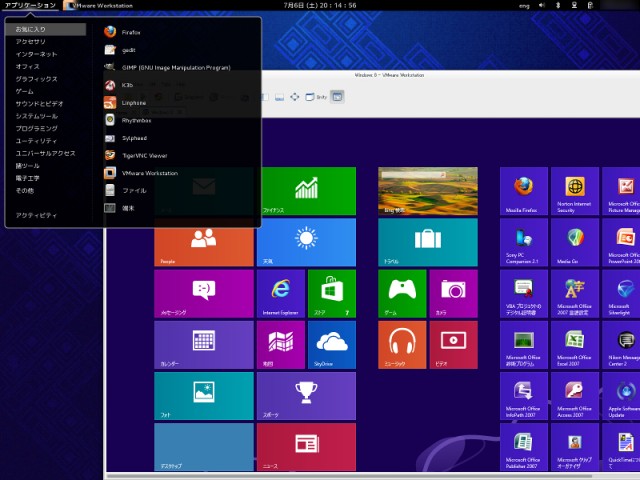Screen dimensions: 640x480
Task: Open the network indicator in top bar
Action: click(x=574, y=5)
